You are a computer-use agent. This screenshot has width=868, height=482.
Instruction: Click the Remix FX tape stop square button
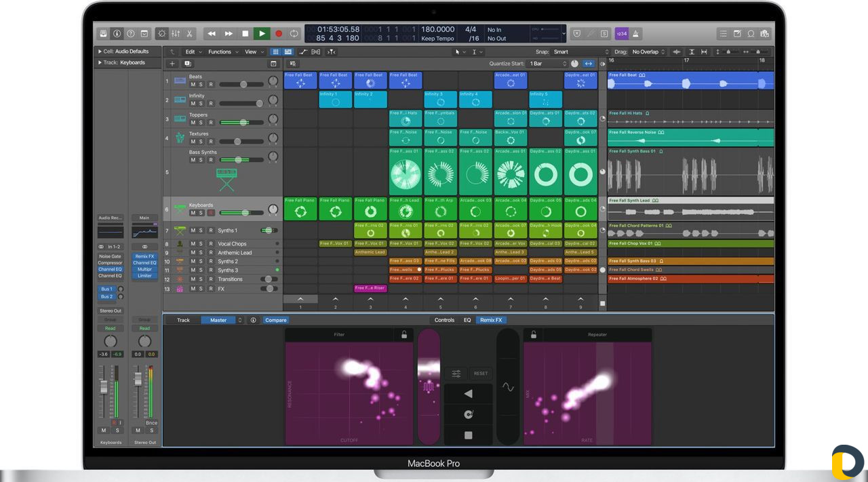(x=468, y=435)
